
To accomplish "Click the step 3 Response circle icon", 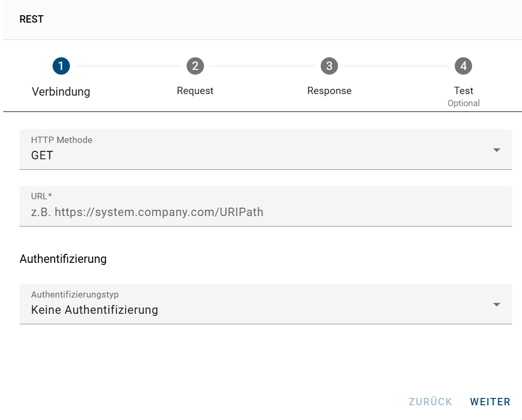I will point(329,66).
